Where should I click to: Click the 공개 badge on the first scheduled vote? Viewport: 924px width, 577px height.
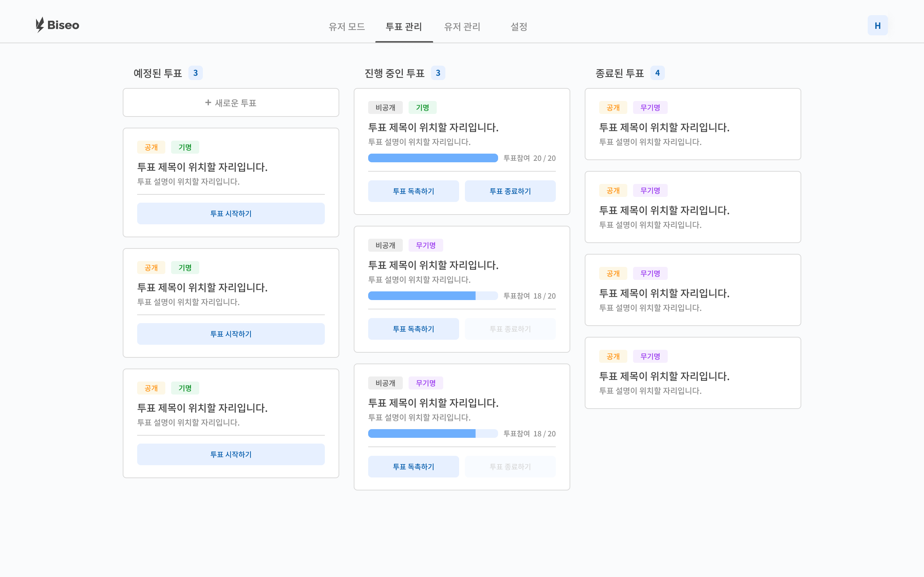coord(151,147)
